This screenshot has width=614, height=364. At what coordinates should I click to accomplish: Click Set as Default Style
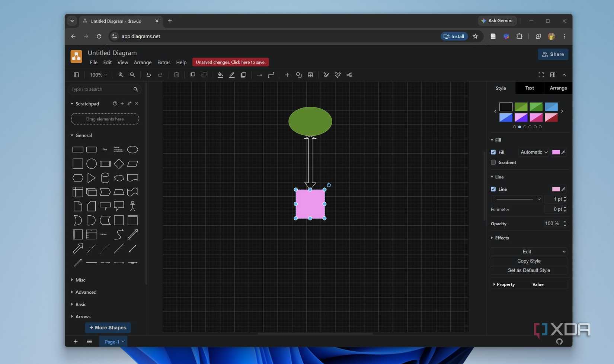[x=529, y=270]
